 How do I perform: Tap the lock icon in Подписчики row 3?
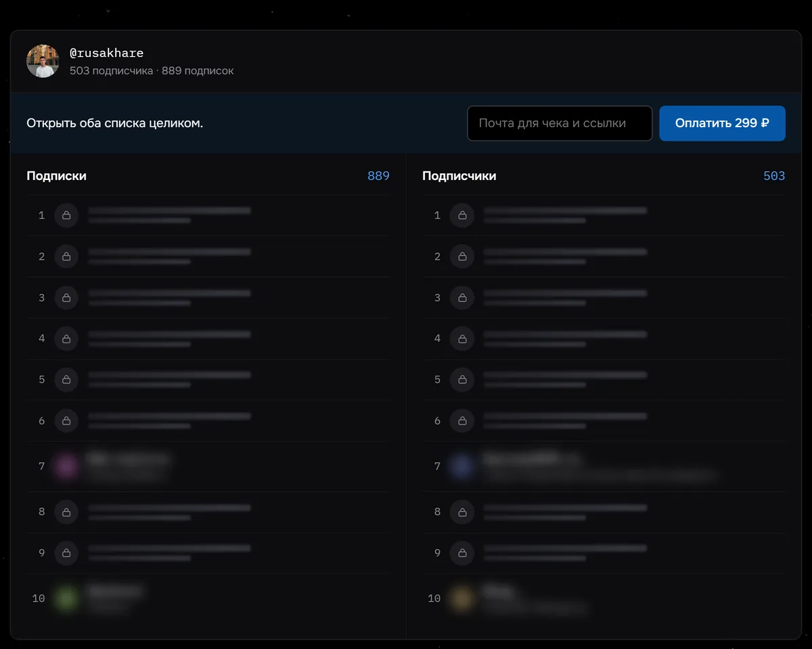[462, 298]
